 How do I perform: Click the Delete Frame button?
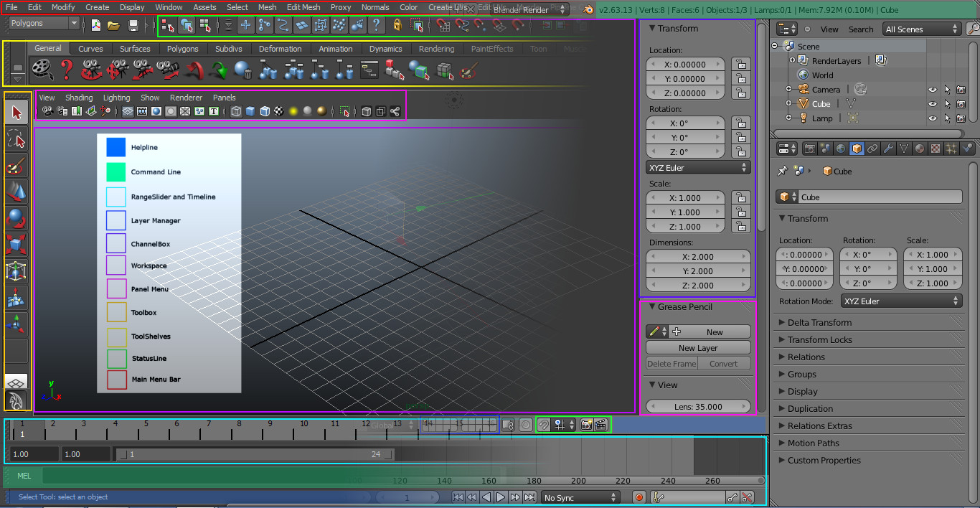pos(672,364)
